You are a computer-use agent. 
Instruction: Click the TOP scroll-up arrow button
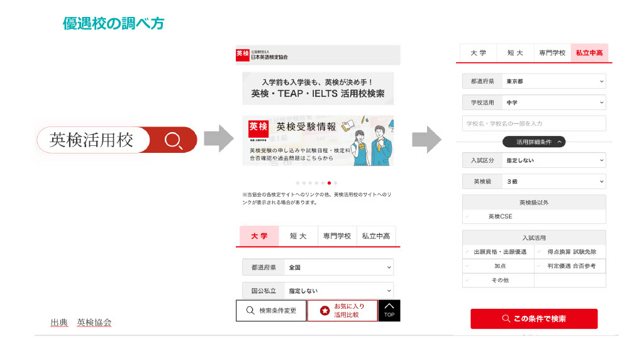click(x=389, y=310)
